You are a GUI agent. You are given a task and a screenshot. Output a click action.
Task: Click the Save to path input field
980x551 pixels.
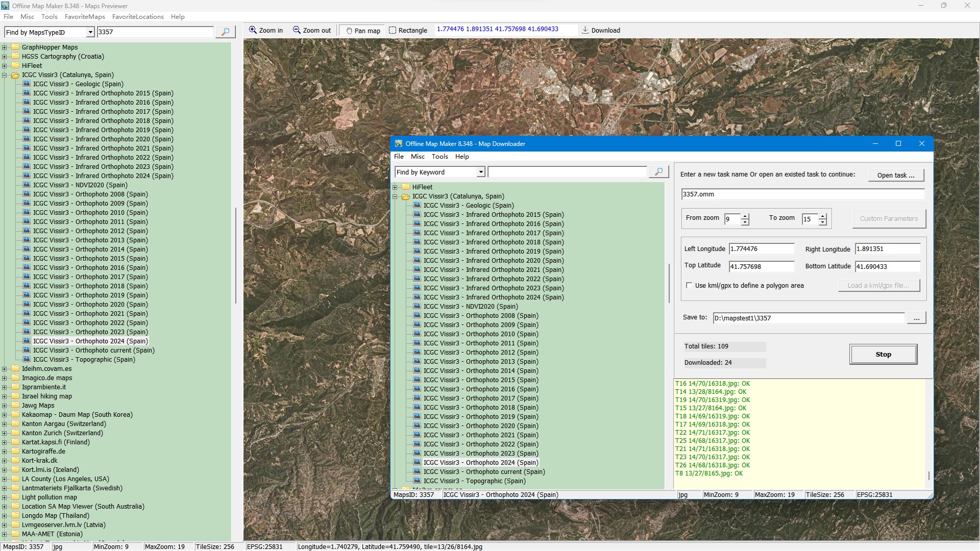[808, 318]
